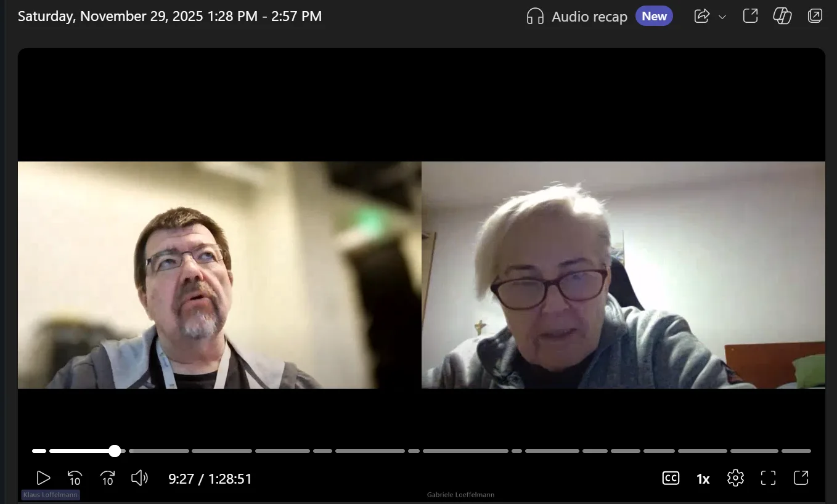
Task: Play the meeting recording
Action: pos(43,478)
